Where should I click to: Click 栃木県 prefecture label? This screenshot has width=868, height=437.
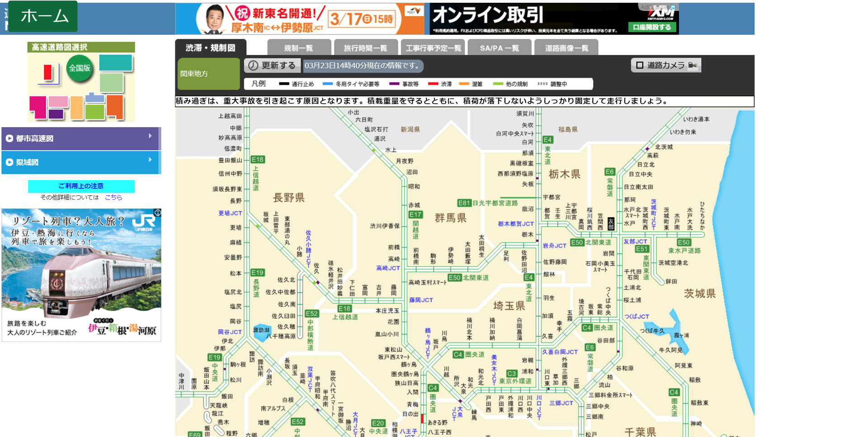click(564, 174)
